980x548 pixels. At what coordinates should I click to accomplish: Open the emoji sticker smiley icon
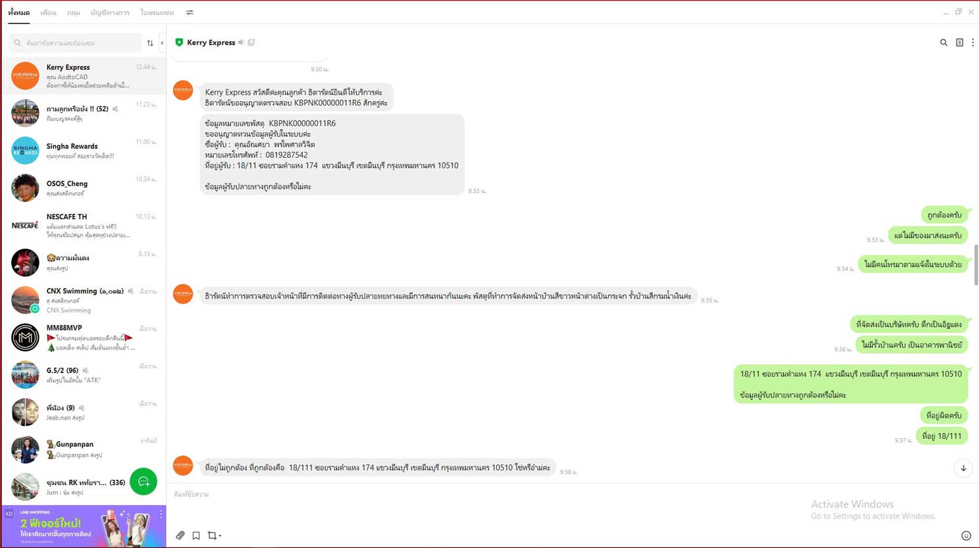[966, 536]
